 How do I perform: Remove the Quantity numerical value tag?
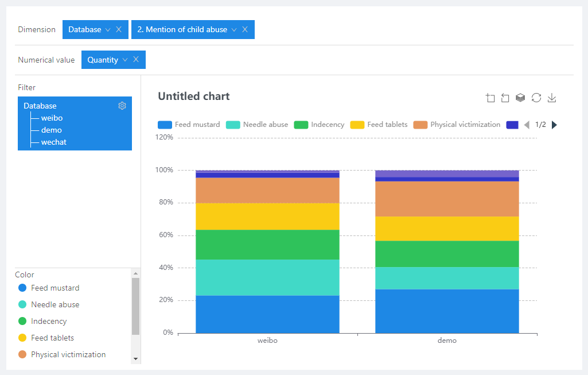(136, 60)
